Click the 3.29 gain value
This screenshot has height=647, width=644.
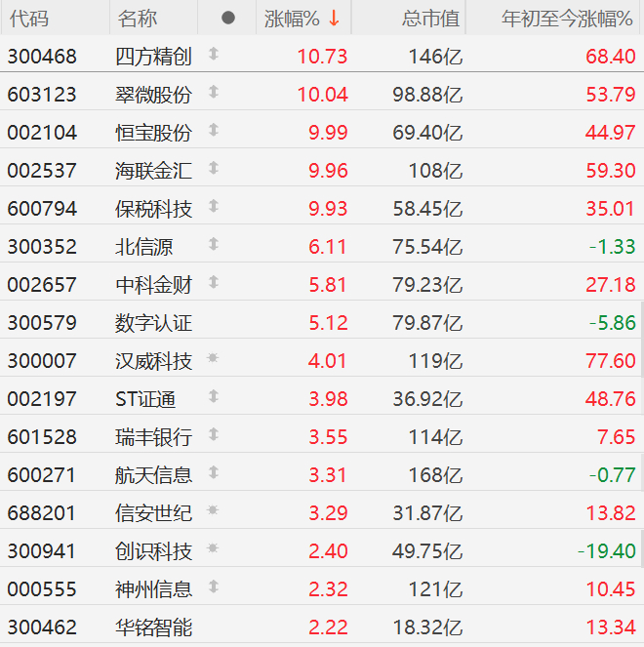pyautogui.click(x=328, y=513)
